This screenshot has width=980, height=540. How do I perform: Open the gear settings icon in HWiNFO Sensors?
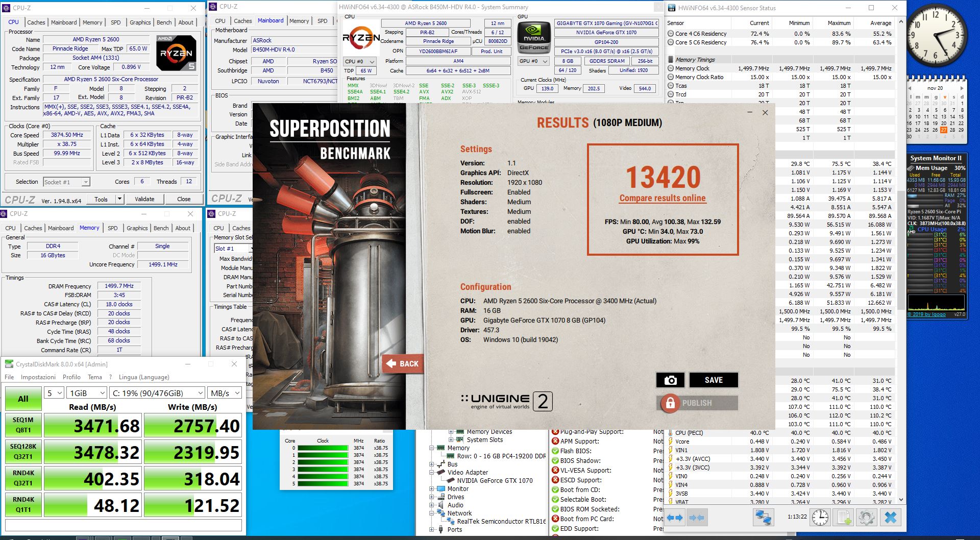866,518
